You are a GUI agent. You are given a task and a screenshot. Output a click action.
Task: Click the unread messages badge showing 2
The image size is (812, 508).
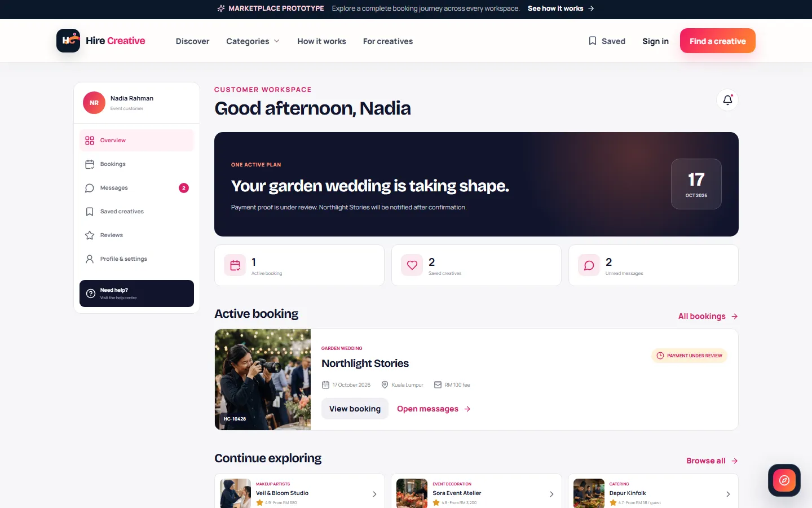(x=184, y=188)
